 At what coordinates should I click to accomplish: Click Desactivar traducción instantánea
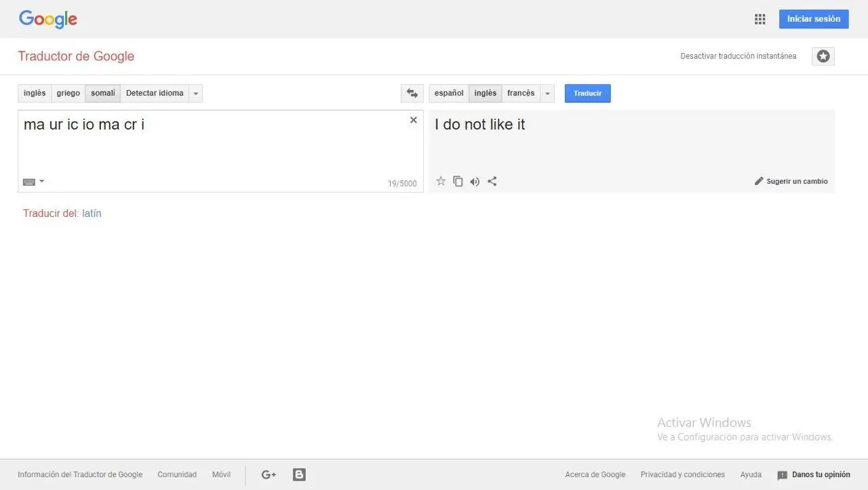738,56
